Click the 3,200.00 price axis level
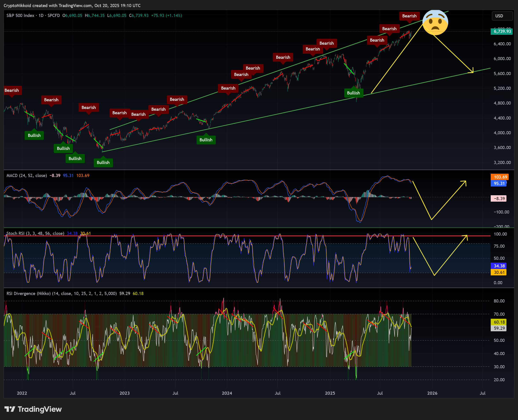Image resolution: width=518 pixels, height=420 pixels. (502, 162)
